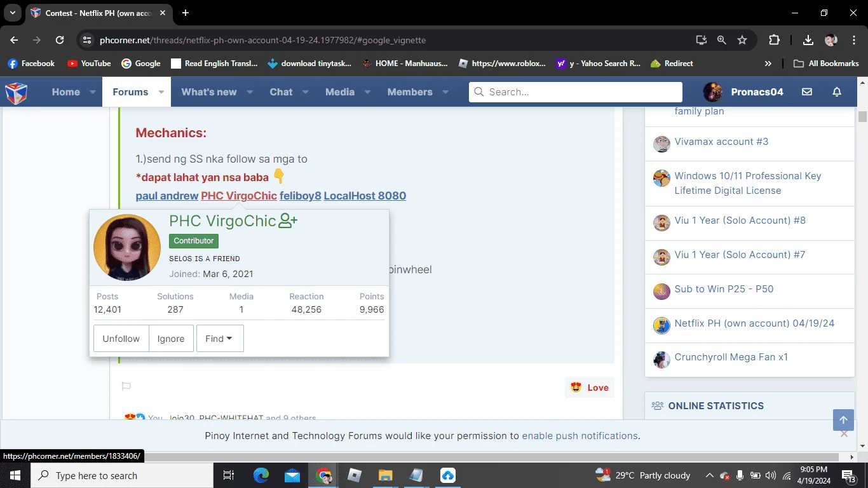This screenshot has width=868, height=488.
Task: Open the LocalHost 8080 profile link
Action: 365,196
